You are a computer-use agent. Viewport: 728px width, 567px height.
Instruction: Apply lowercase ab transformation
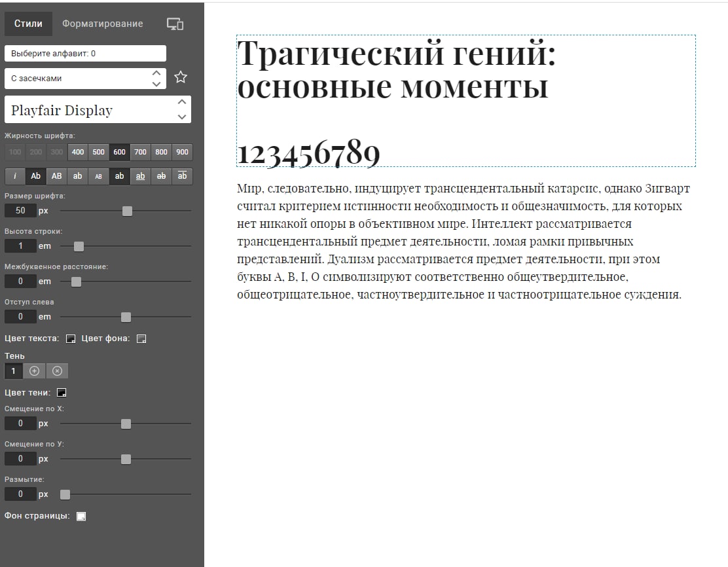point(77,176)
